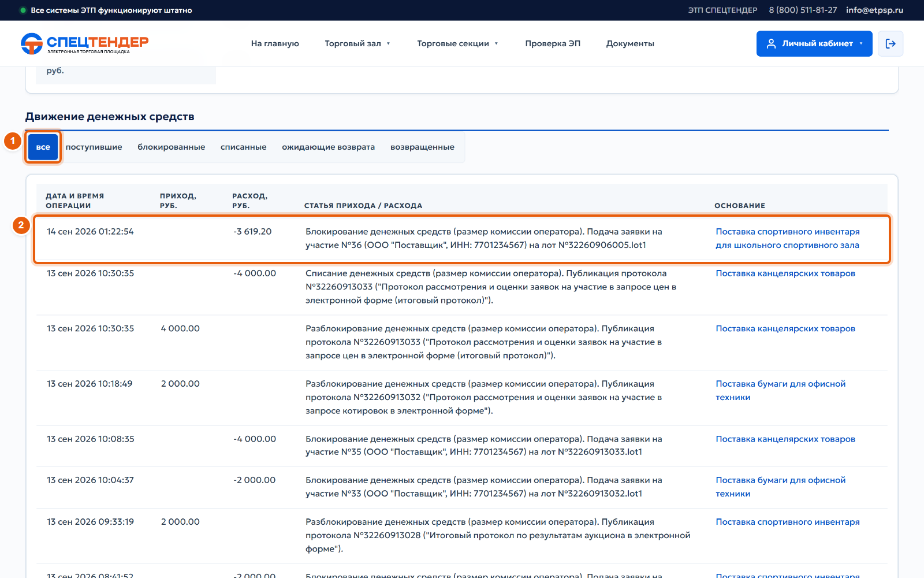Click the info@etpsp.ru email link

[x=874, y=10]
